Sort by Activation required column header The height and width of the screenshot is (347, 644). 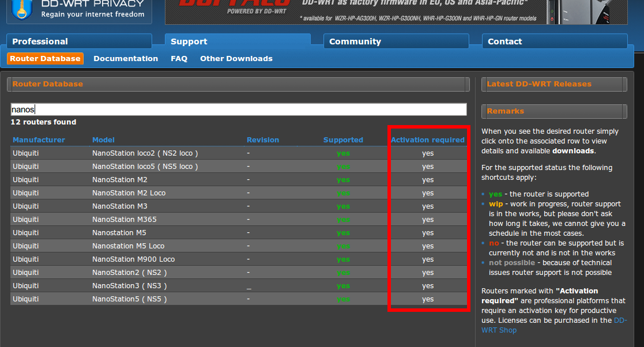pos(428,140)
